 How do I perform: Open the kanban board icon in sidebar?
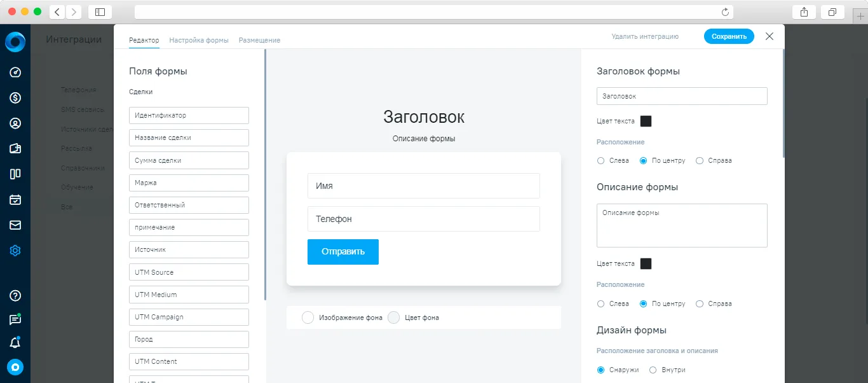(x=15, y=174)
